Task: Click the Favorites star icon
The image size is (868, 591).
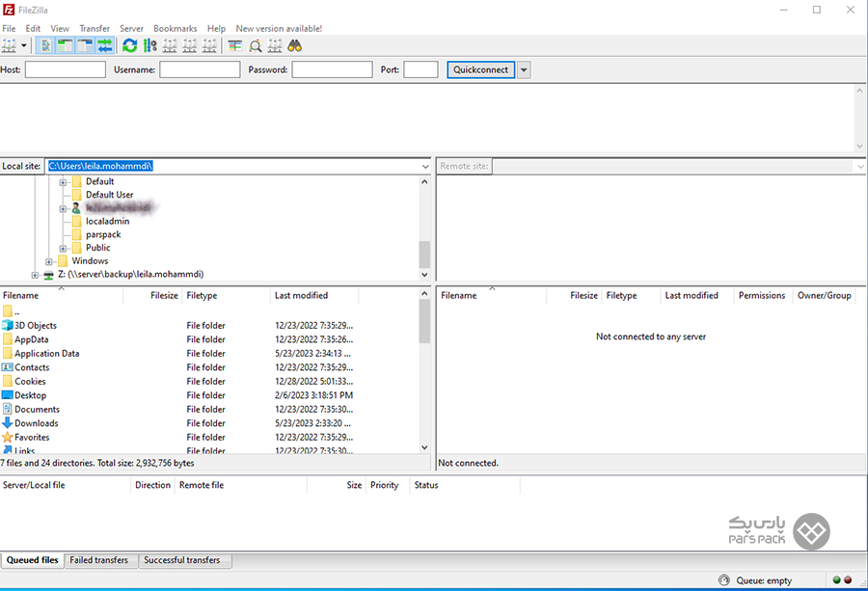Action: click(x=7, y=437)
